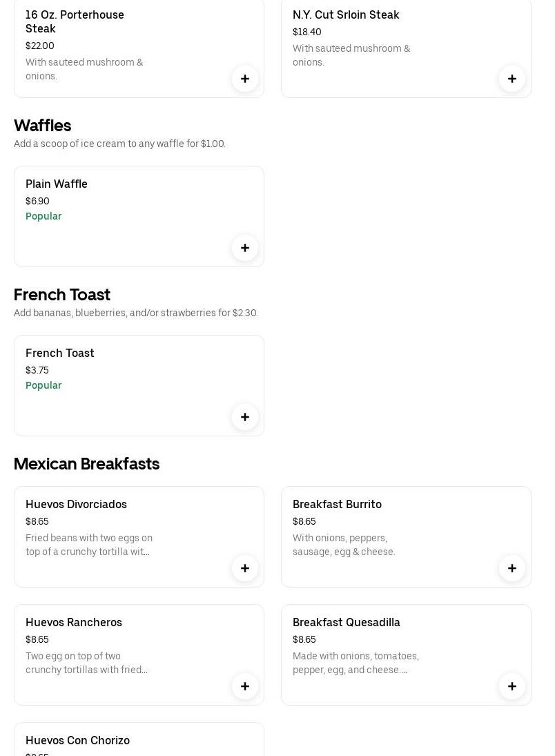Select the Huevos Divorciados item name

coord(76,505)
